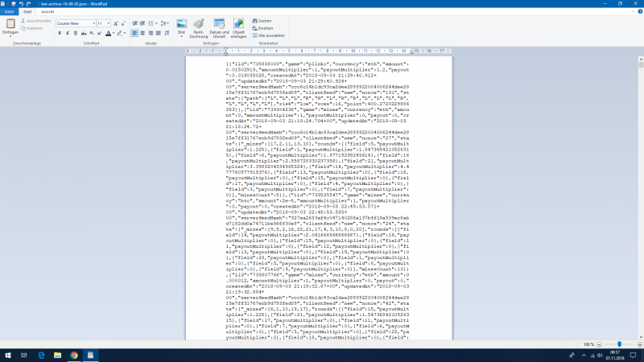Toggle strikethrough formatting
The image size is (644, 362).
[x=84, y=33]
